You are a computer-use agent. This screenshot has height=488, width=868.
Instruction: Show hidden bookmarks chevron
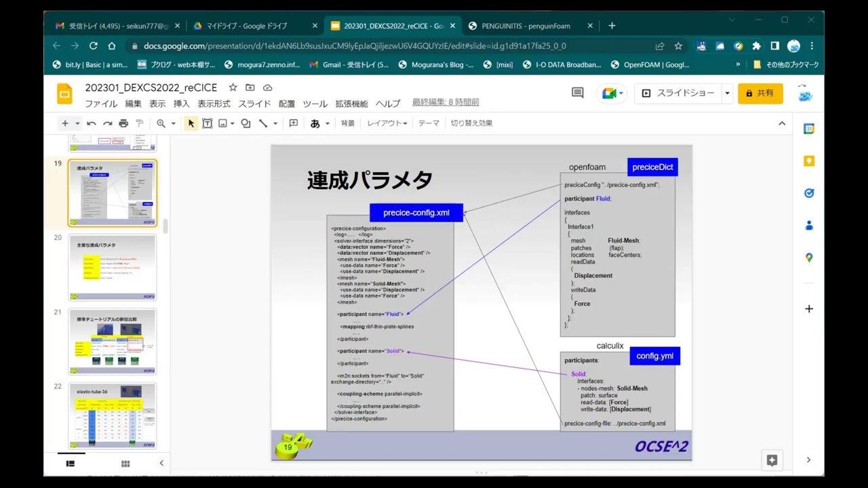click(738, 65)
